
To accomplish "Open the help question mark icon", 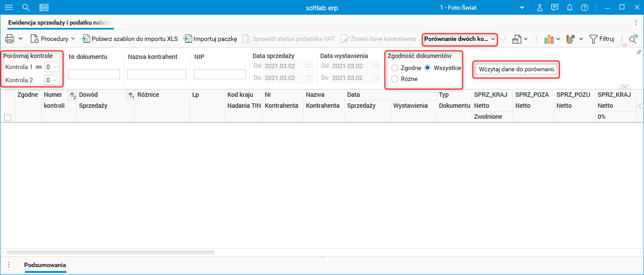I will pos(584,7).
